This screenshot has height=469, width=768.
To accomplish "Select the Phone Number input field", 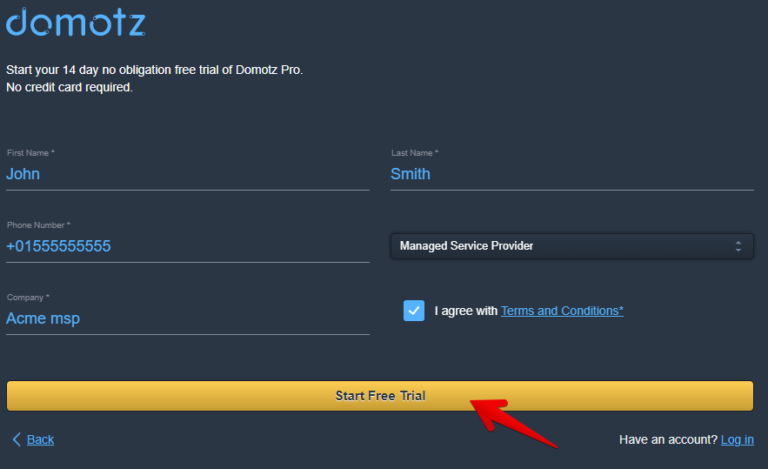I will click(x=187, y=246).
